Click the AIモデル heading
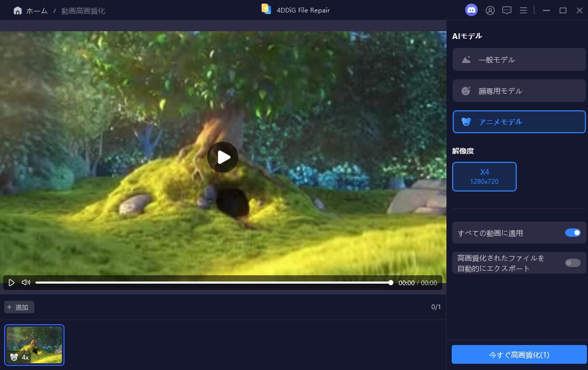 (467, 36)
